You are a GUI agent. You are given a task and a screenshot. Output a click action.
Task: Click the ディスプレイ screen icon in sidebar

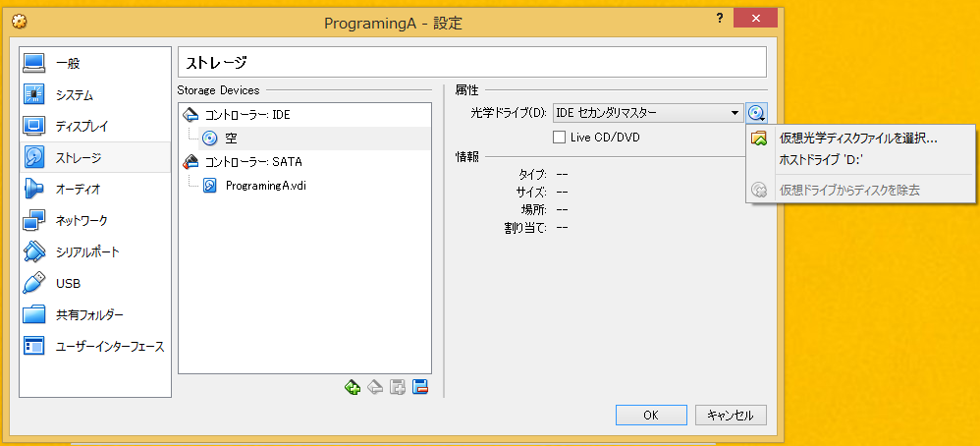point(34,126)
